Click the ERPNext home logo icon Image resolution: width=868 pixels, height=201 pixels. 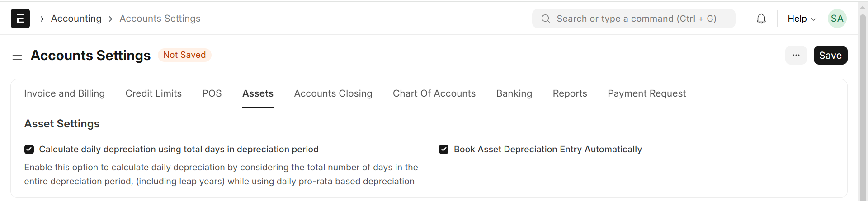click(x=20, y=19)
